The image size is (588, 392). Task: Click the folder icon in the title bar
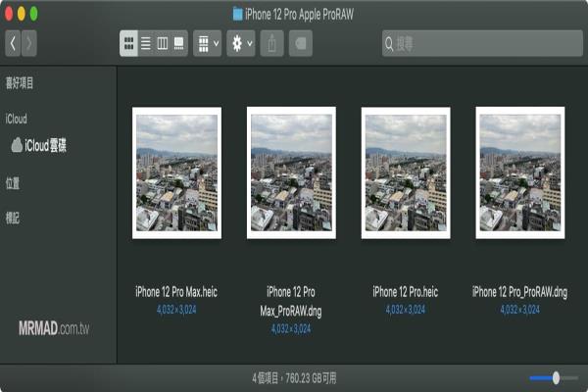point(237,15)
